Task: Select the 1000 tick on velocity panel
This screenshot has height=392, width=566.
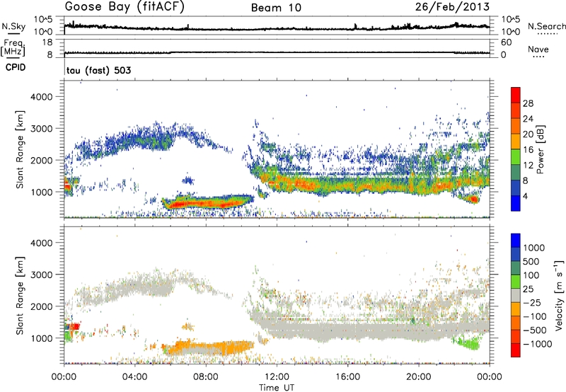Action: click(x=41, y=338)
